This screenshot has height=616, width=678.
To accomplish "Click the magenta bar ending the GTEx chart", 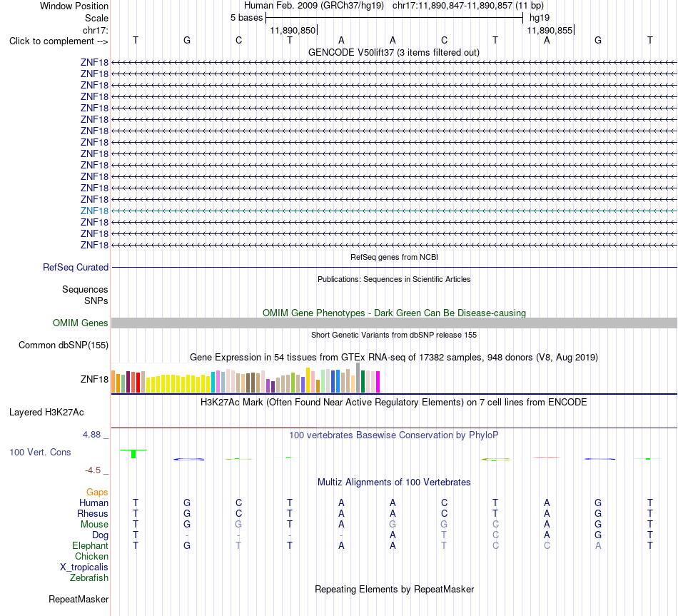I will tap(378, 382).
